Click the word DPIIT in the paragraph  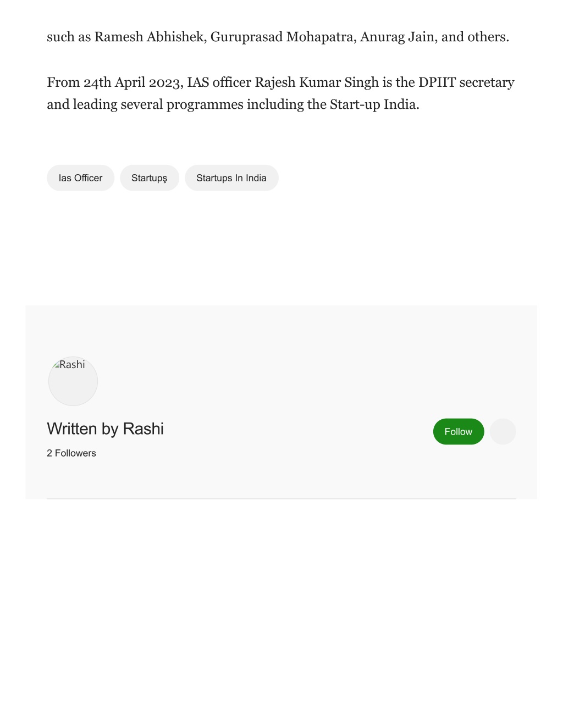pyautogui.click(x=437, y=82)
